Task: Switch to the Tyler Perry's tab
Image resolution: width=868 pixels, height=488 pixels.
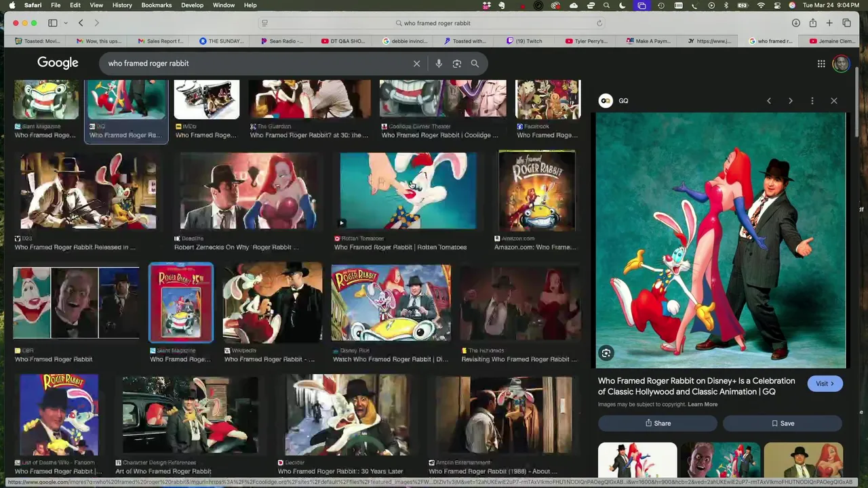Action: (586, 41)
